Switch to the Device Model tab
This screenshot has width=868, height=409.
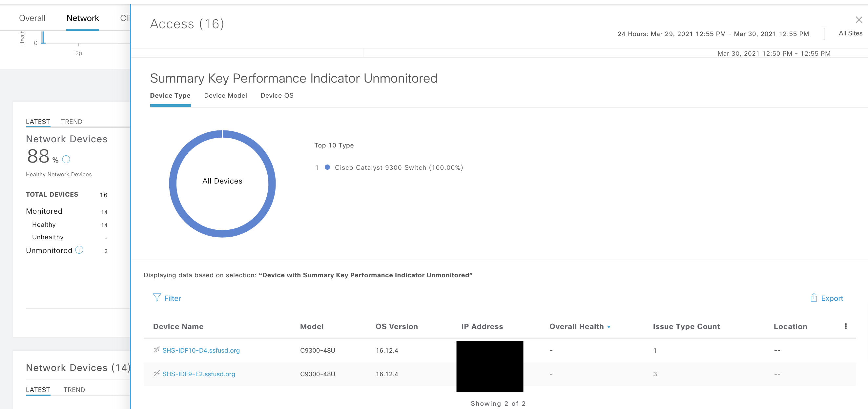[225, 96]
